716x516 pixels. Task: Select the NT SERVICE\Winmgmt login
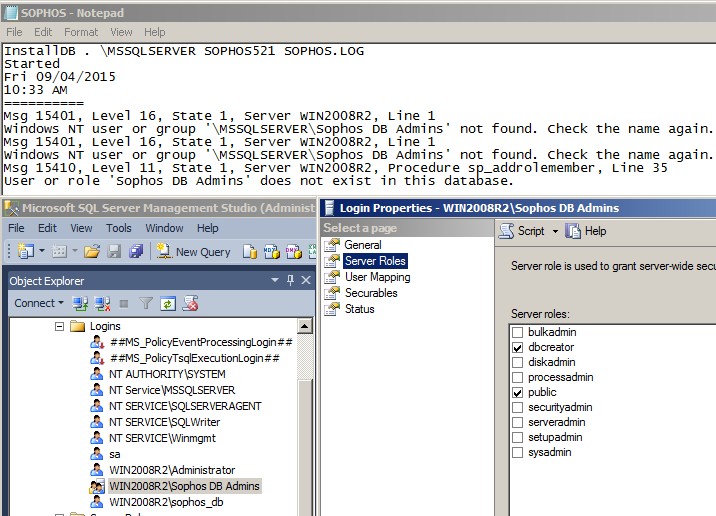tap(162, 438)
